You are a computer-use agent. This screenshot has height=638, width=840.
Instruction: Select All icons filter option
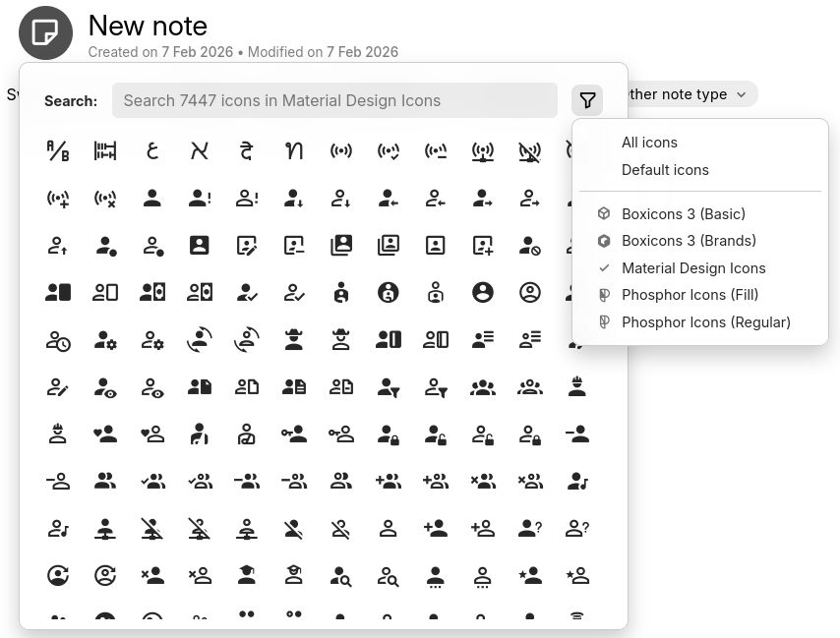tap(649, 143)
